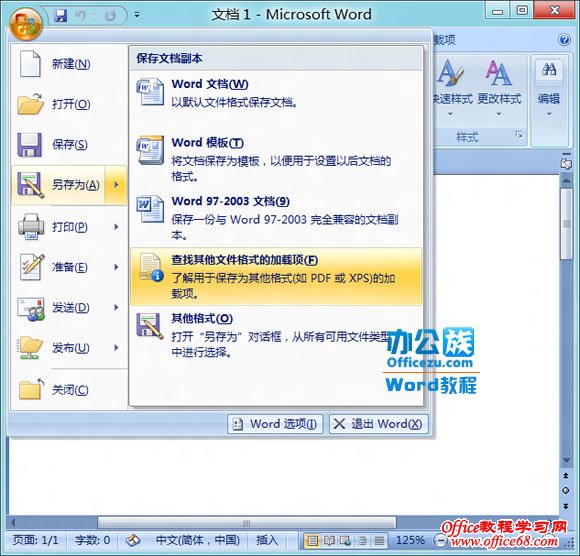Click the 其他格式 disk pencil icon
Viewport: 580px width, 556px height.
(x=149, y=326)
